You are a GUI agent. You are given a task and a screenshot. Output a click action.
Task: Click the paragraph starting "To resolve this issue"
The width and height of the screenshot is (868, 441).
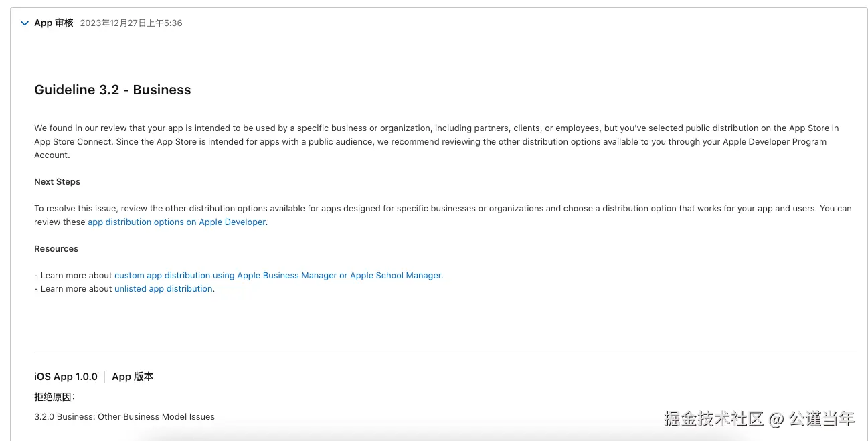(x=402, y=209)
